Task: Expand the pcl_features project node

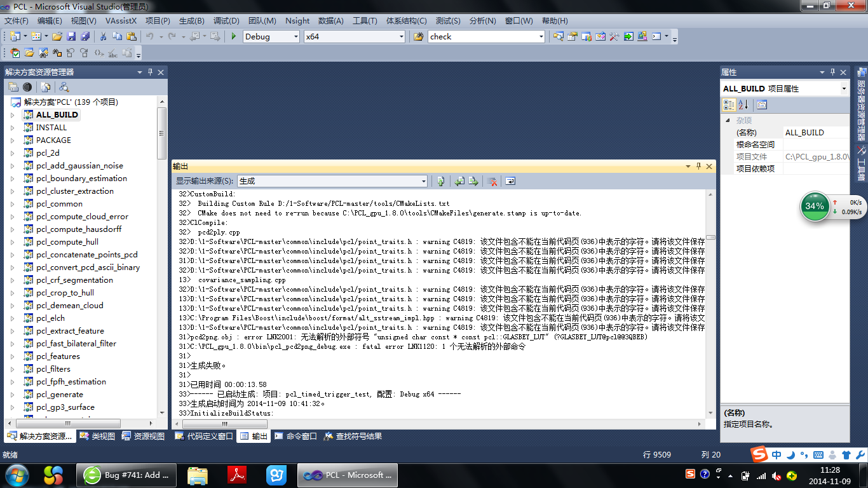Action: [12, 356]
